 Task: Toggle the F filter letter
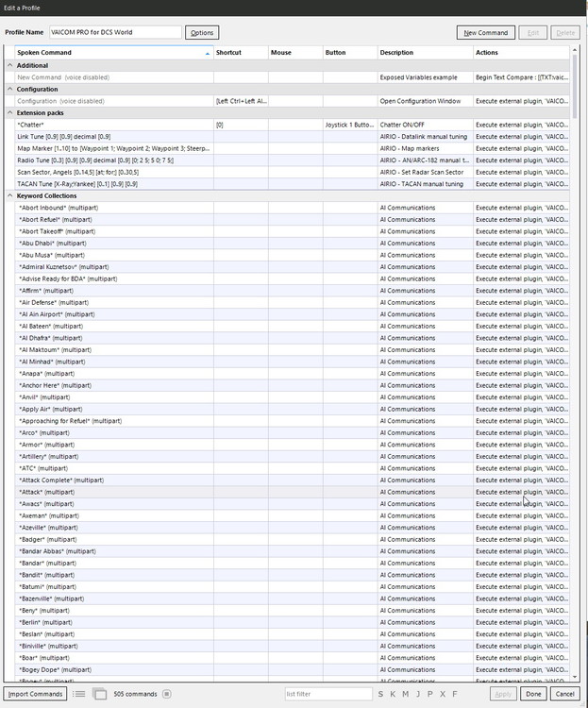[455, 694]
